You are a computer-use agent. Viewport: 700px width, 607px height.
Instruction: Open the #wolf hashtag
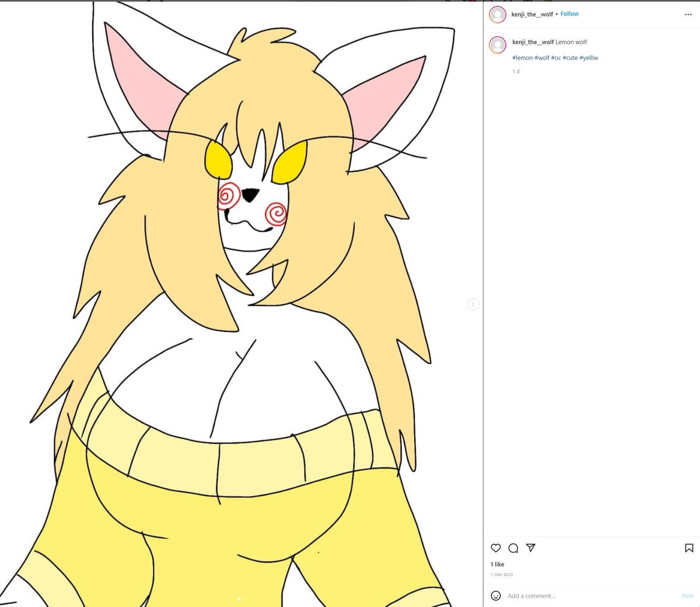point(542,58)
